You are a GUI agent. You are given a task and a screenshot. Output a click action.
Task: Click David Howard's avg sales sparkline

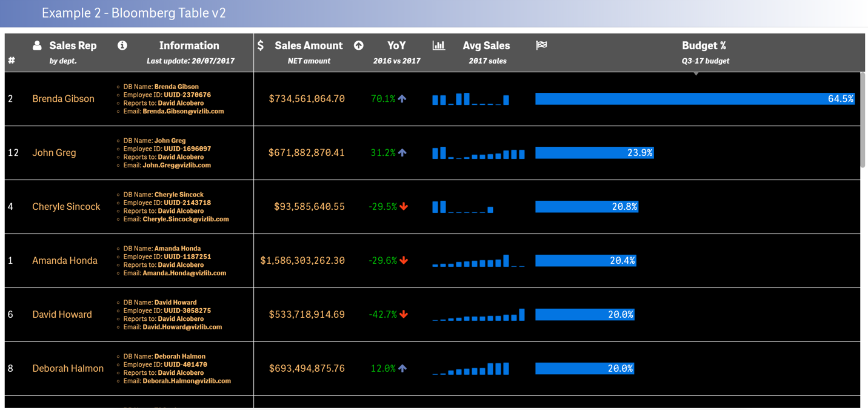479,315
